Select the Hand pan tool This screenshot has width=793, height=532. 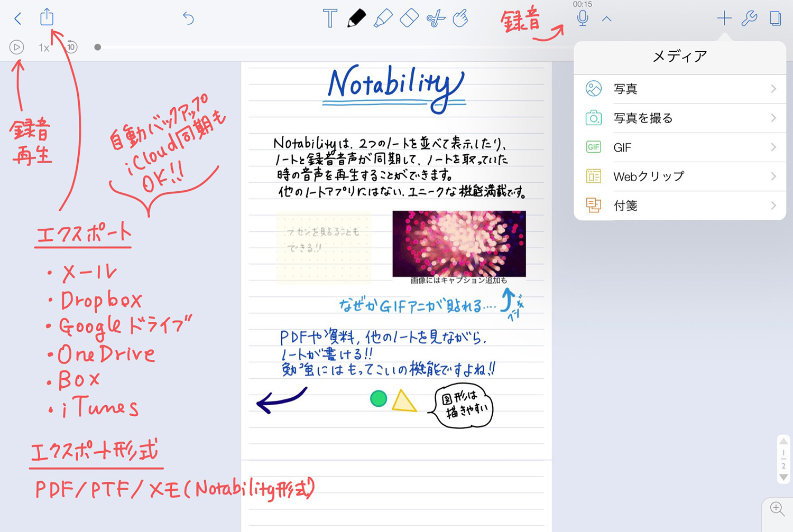tap(460, 18)
